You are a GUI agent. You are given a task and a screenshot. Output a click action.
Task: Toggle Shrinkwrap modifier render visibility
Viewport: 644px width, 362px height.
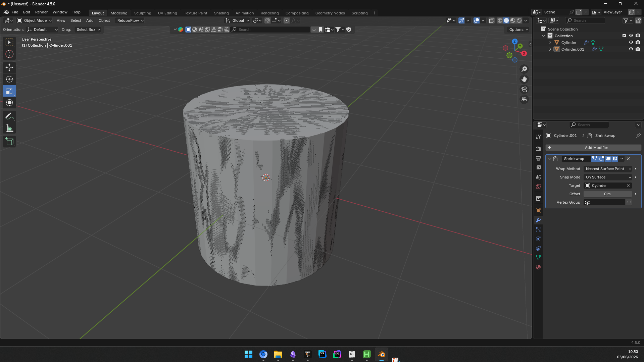click(615, 159)
